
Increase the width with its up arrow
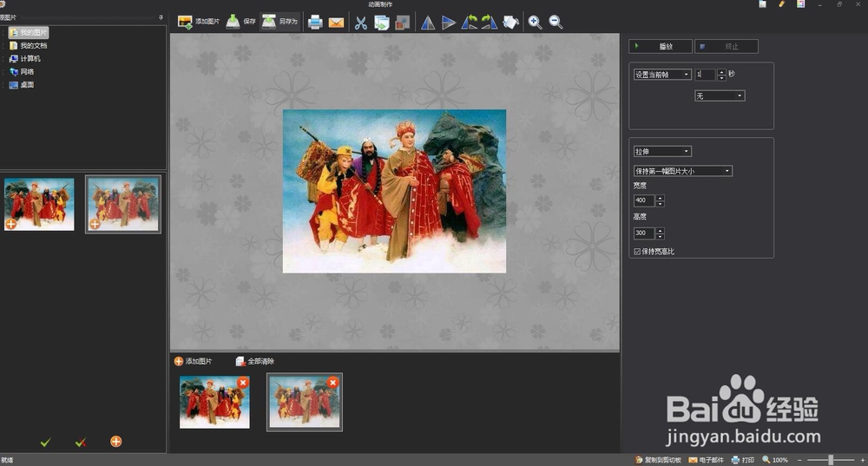pos(660,198)
